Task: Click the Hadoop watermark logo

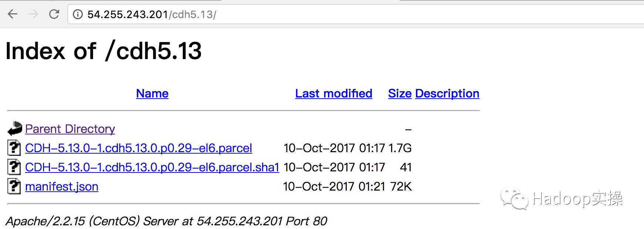Action: (x=561, y=199)
